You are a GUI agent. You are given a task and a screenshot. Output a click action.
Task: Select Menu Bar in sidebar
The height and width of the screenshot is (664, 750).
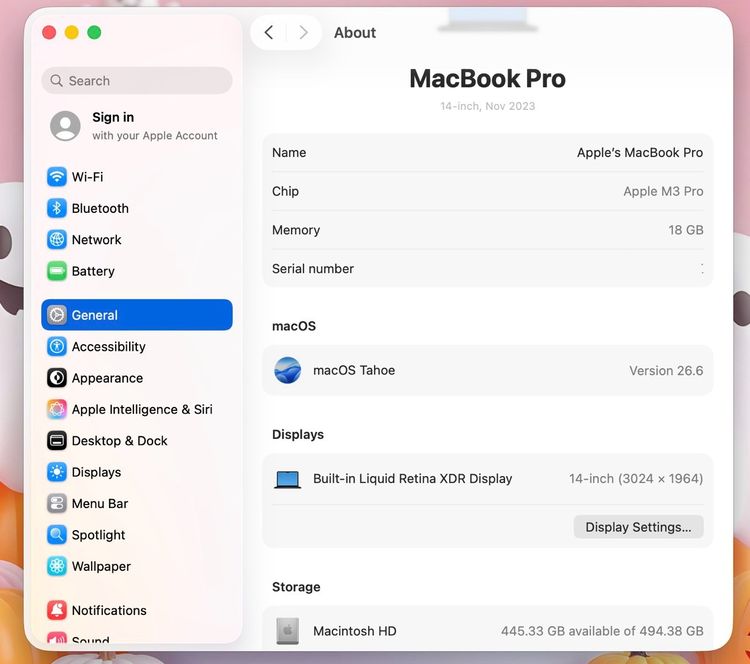137,503
